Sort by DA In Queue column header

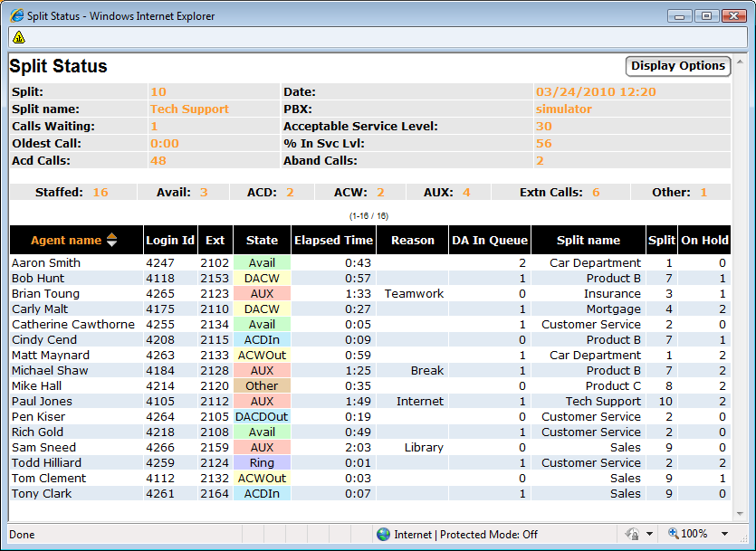pyautogui.click(x=490, y=240)
